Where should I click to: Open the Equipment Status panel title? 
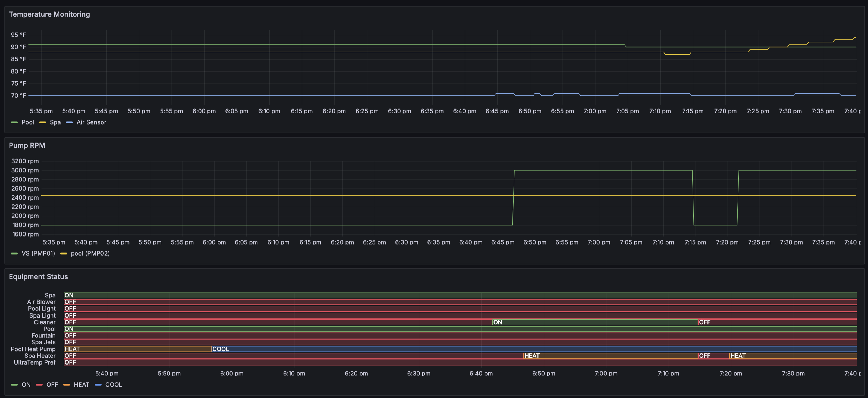click(38, 276)
